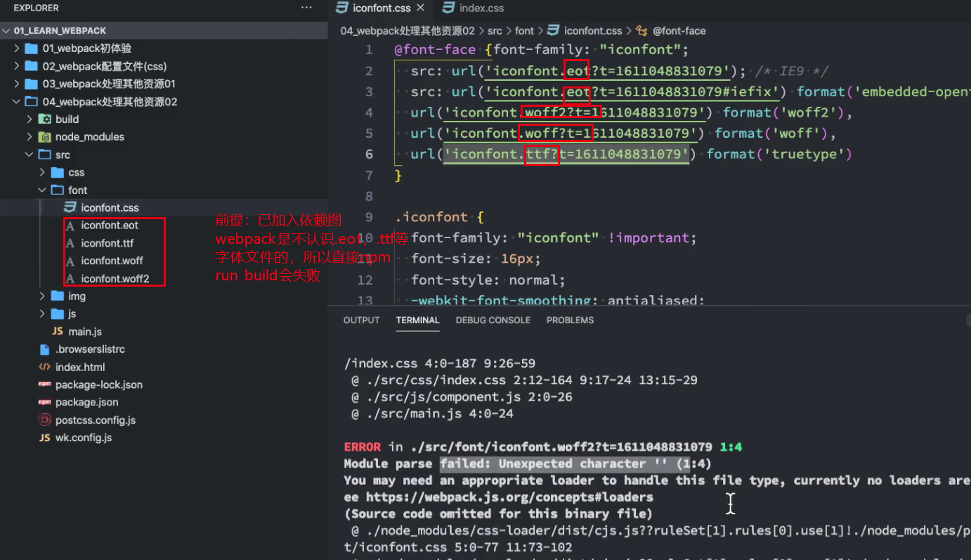Click @font-face symbol icon in breadcrumb
Screen dimensions: 971x560
click(x=641, y=31)
